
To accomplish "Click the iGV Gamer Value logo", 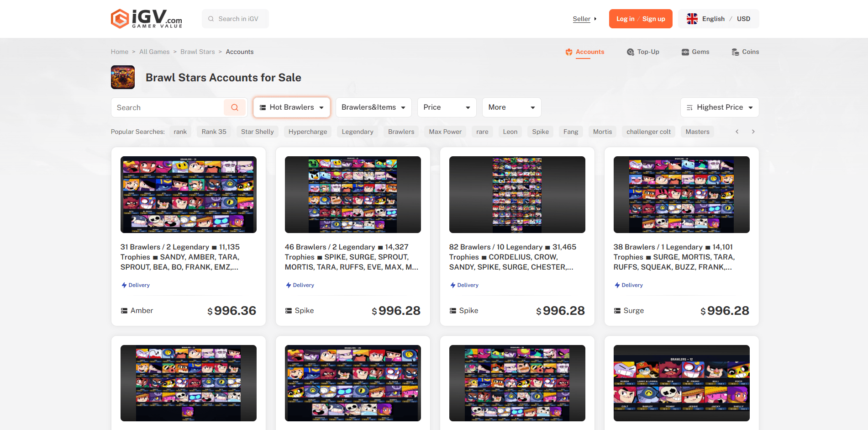I will pos(147,19).
